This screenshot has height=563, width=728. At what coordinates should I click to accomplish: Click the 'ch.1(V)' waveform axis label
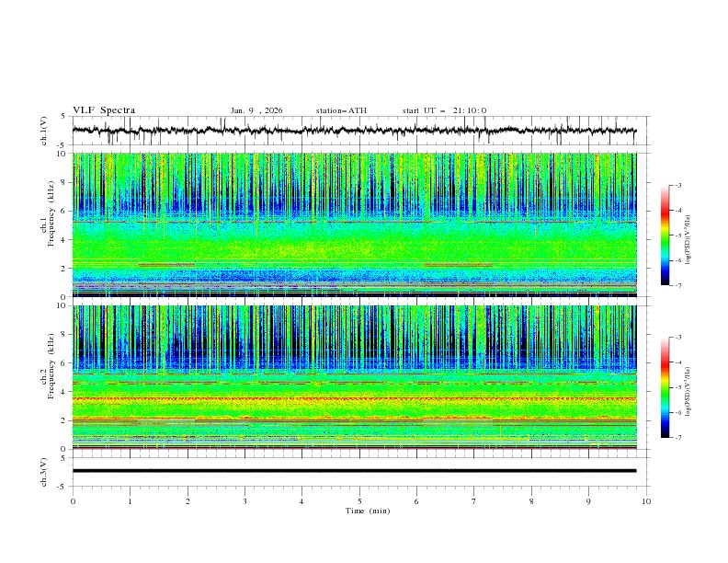tap(44, 131)
